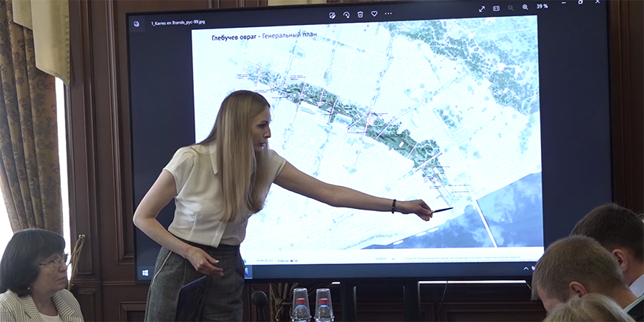
Task: Click the edit image icon in Photos toolbar
Action: 332,14
